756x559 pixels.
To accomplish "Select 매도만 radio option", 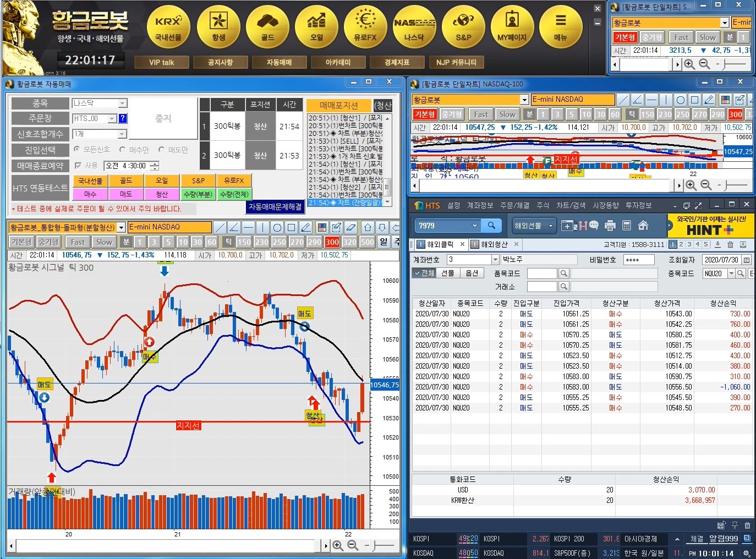I will coord(161,150).
